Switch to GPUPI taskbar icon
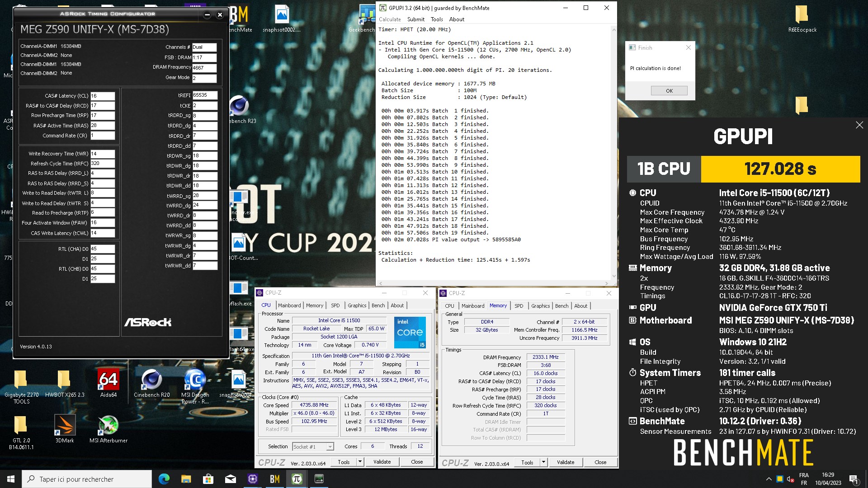This screenshot has width=868, height=488. [x=297, y=479]
